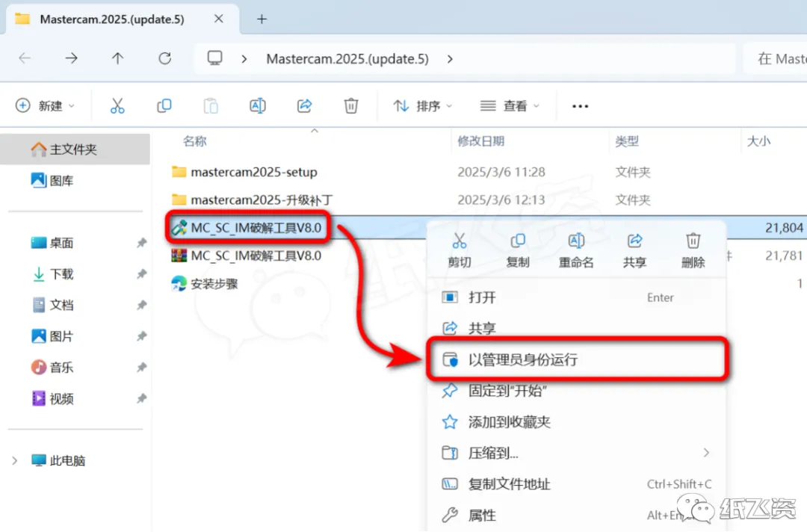
Task: Sort by the 名称 column header
Action: [195, 141]
